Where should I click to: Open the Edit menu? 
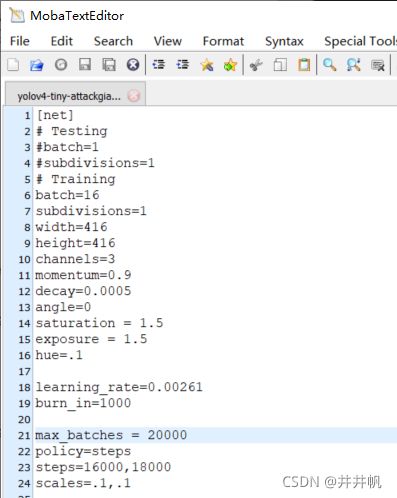pyautogui.click(x=62, y=41)
